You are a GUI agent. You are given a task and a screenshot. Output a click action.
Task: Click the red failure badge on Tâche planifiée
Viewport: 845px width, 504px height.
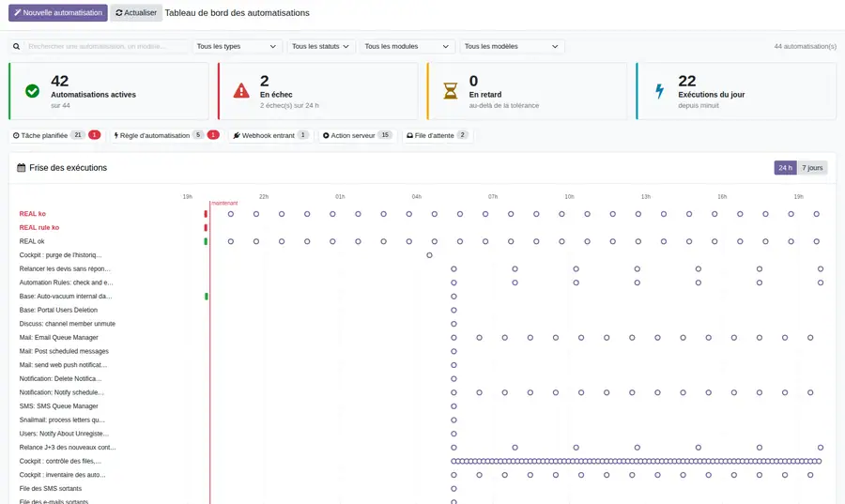94,135
